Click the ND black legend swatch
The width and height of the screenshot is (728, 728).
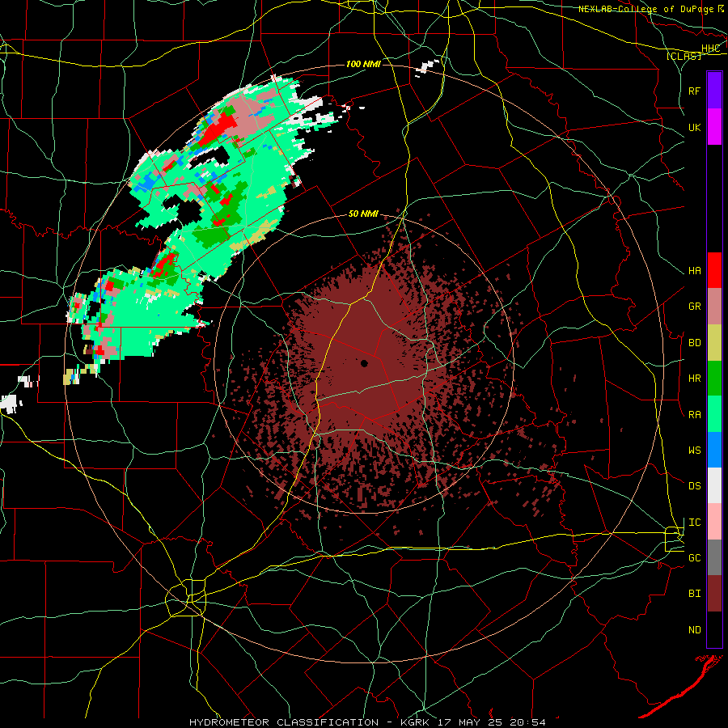pos(714,629)
